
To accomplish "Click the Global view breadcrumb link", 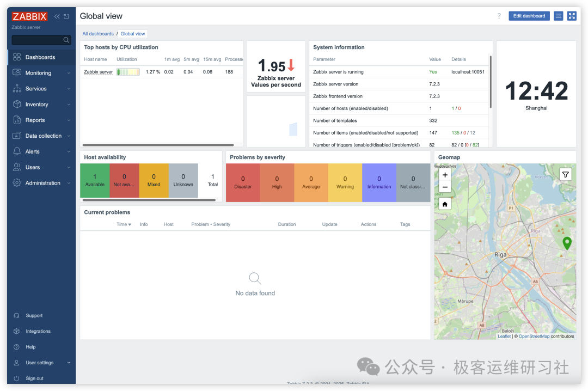I will (132, 34).
